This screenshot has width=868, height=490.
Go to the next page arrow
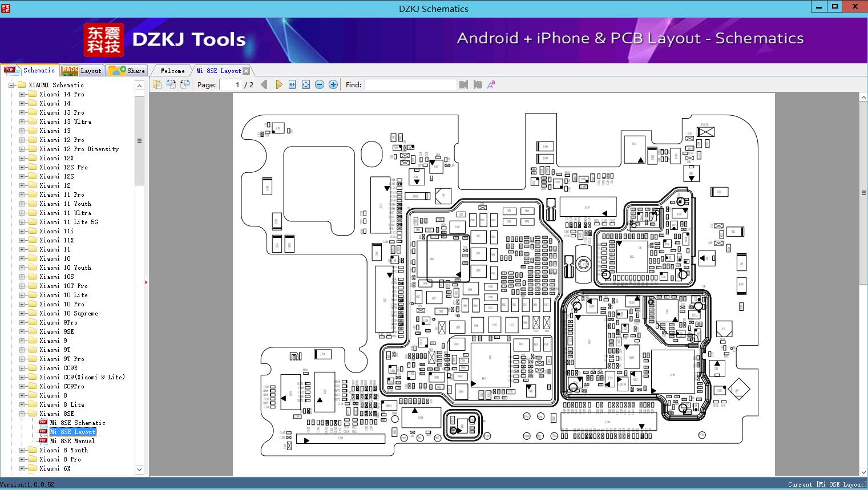(278, 84)
